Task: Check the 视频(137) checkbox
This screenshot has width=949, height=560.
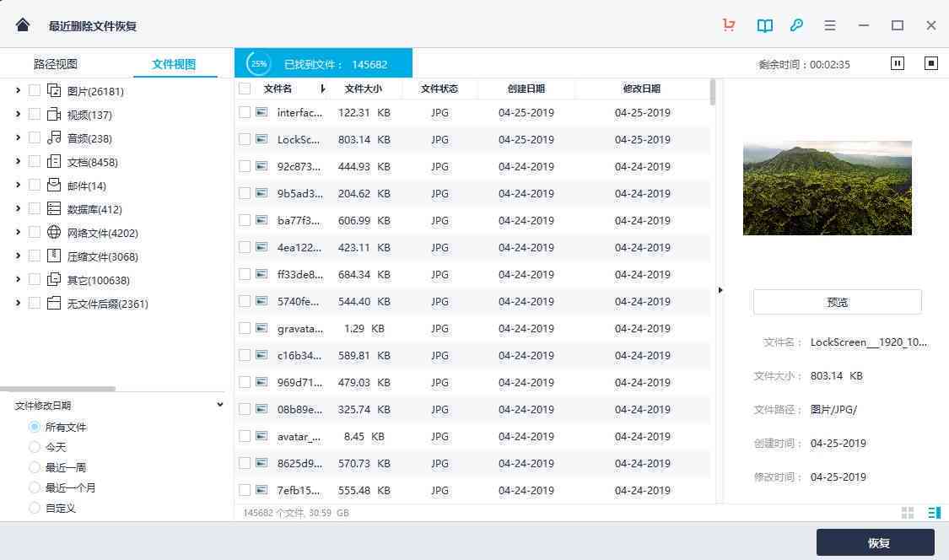Action: 35,115
